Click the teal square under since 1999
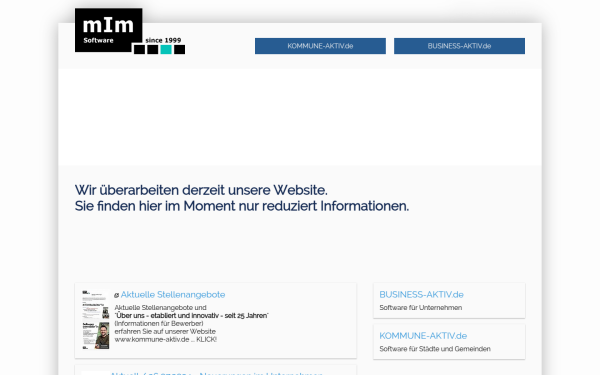 click(166, 49)
